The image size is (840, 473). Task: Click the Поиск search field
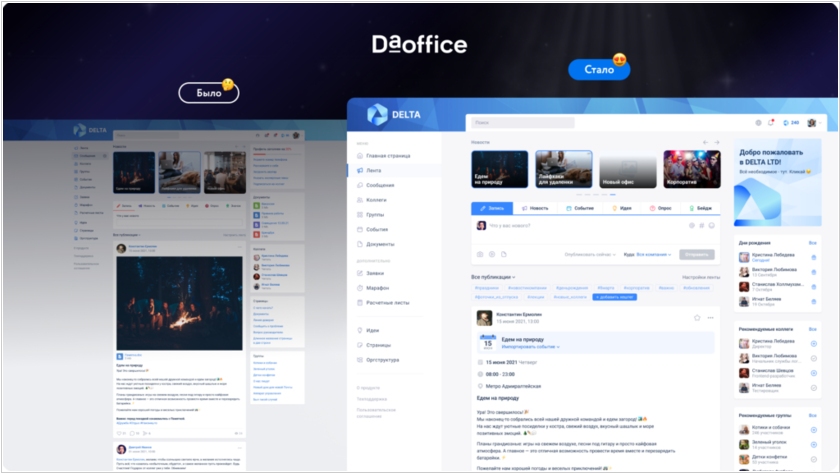pos(523,123)
